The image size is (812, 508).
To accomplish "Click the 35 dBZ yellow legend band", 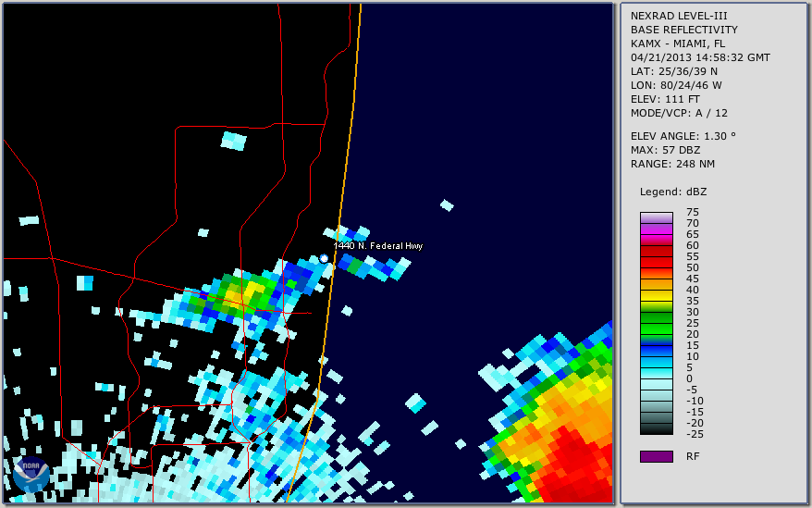I will [657, 295].
